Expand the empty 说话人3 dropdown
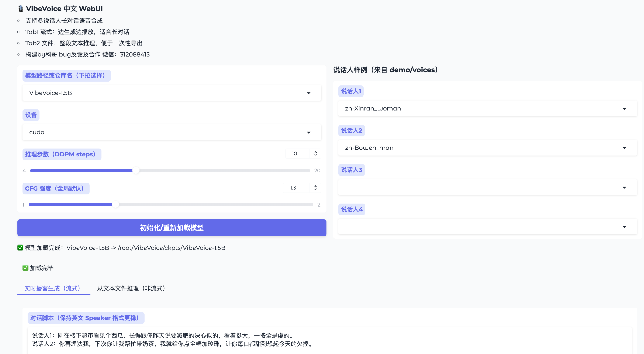The image size is (644, 354). pos(488,187)
